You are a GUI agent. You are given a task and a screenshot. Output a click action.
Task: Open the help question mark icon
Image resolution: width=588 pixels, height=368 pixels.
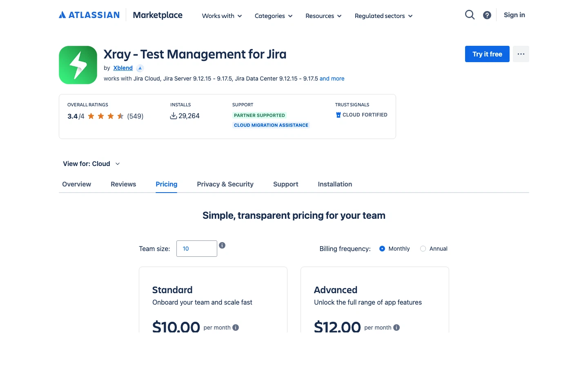(487, 15)
